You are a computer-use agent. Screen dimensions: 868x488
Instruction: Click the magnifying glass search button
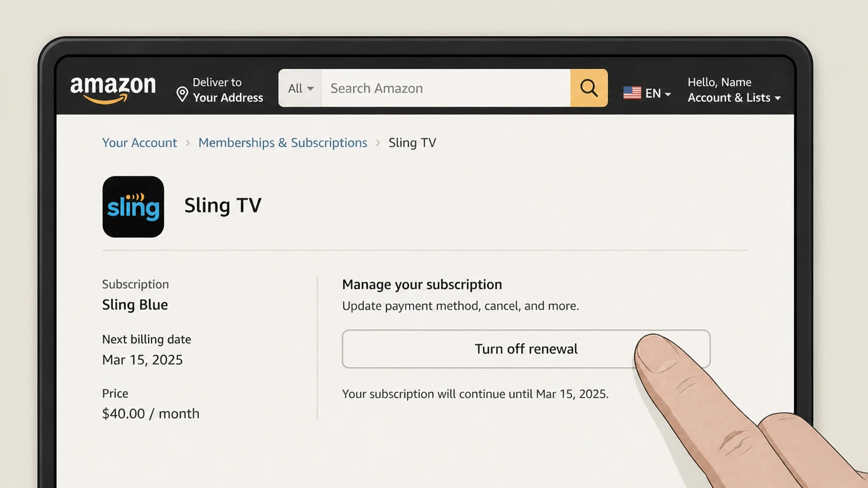589,88
